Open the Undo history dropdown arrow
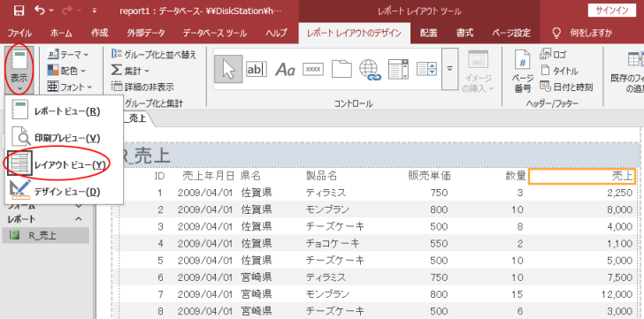644x319 pixels. click(x=51, y=11)
